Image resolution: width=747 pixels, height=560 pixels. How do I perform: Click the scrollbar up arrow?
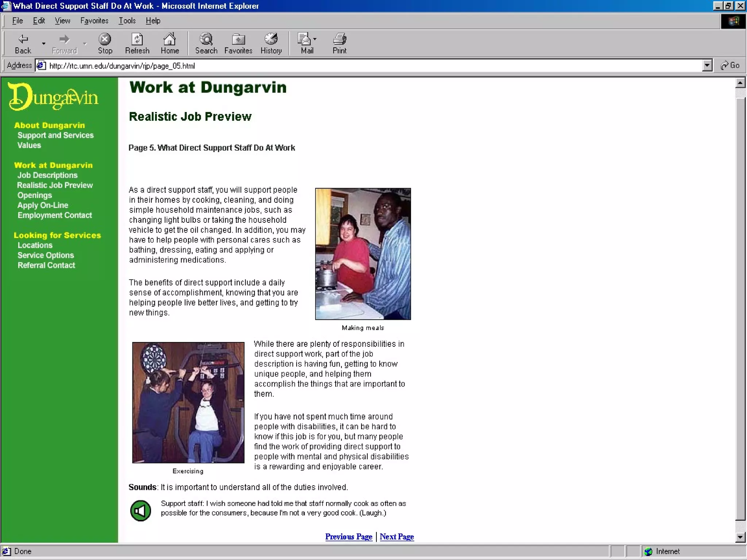740,83
